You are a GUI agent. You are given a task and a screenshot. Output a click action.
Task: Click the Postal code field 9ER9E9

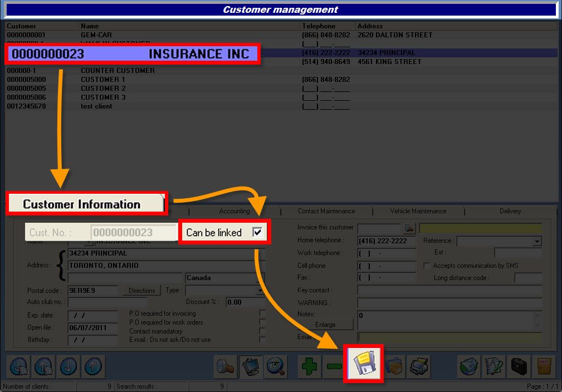pos(93,290)
